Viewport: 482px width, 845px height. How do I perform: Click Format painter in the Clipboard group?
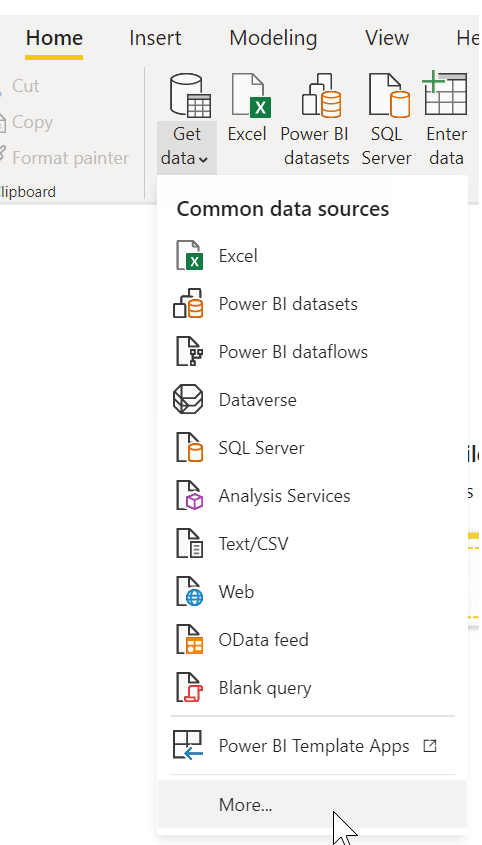coord(70,158)
